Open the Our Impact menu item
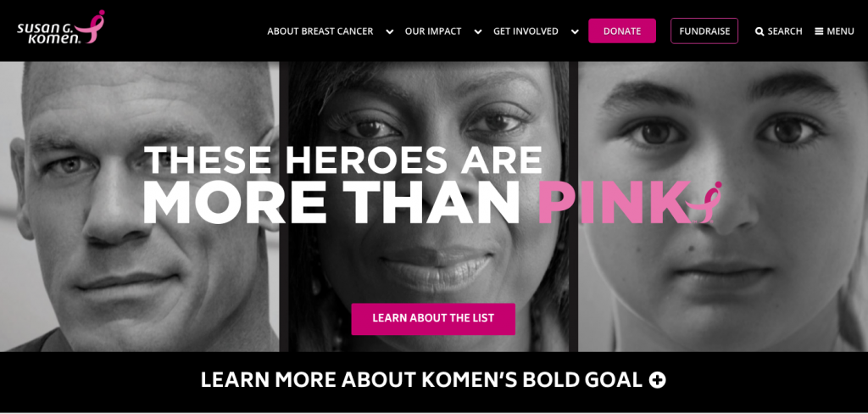This screenshot has height=414, width=868. (x=433, y=31)
